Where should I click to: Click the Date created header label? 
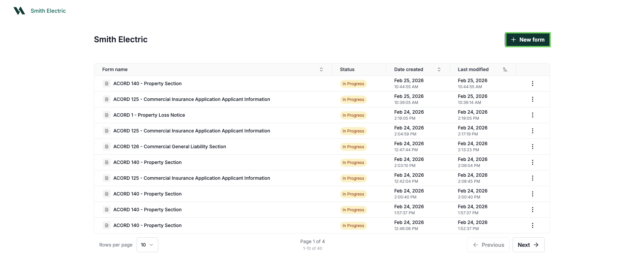[409, 69]
